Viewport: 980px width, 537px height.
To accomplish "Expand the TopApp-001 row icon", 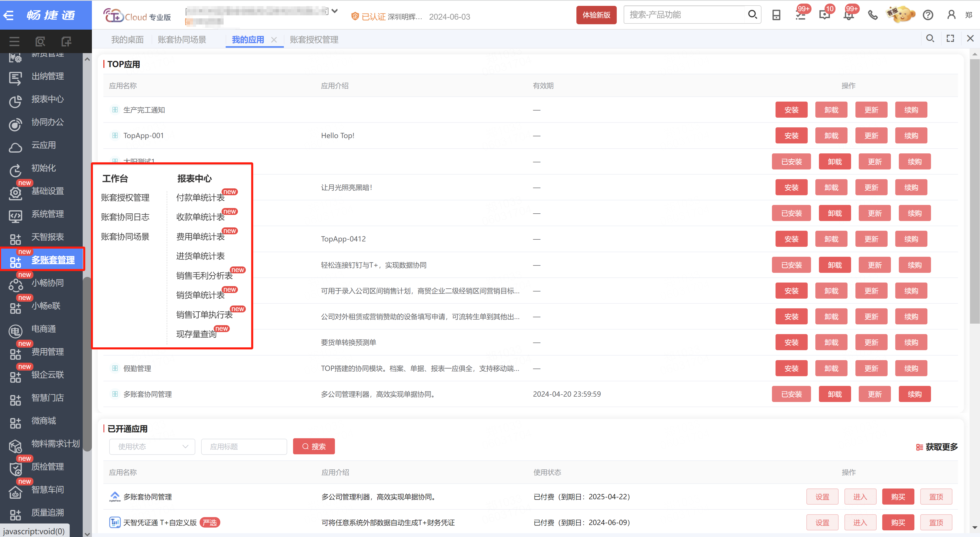I will pyautogui.click(x=115, y=136).
